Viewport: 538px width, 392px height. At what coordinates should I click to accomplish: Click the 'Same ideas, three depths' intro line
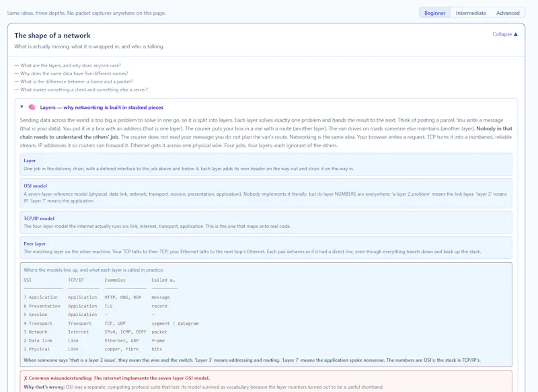(86, 13)
